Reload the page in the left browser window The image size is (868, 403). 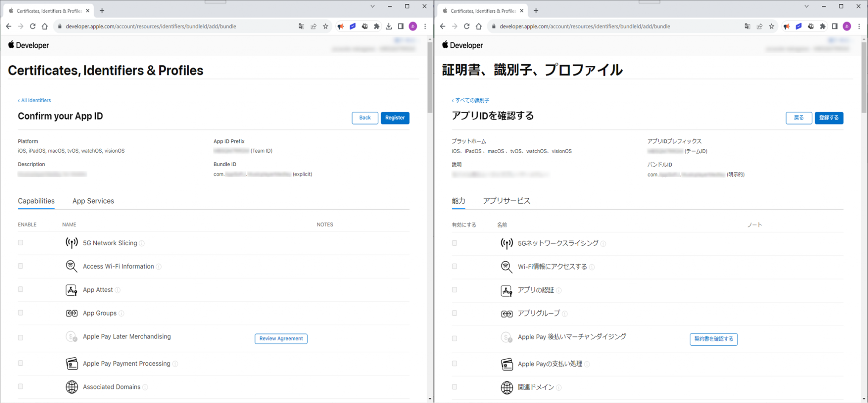33,26
